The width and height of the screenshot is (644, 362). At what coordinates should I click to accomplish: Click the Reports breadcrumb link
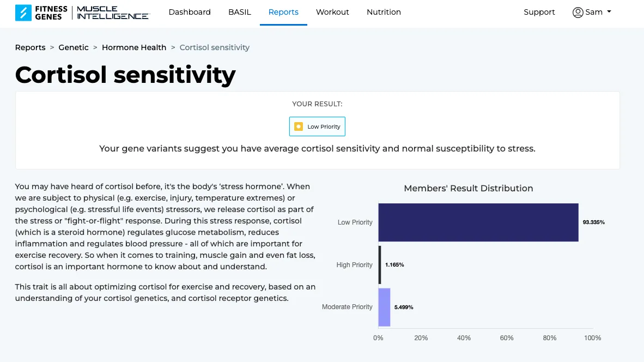[x=31, y=47]
